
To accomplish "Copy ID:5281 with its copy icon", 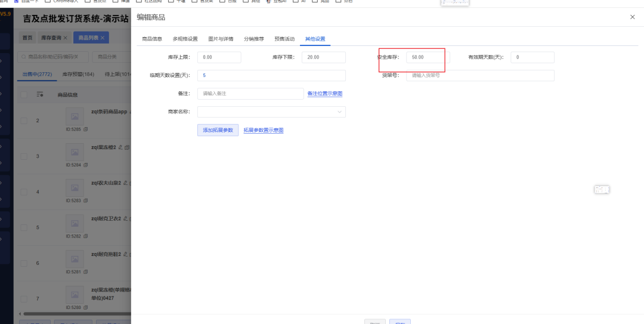I will point(85,272).
